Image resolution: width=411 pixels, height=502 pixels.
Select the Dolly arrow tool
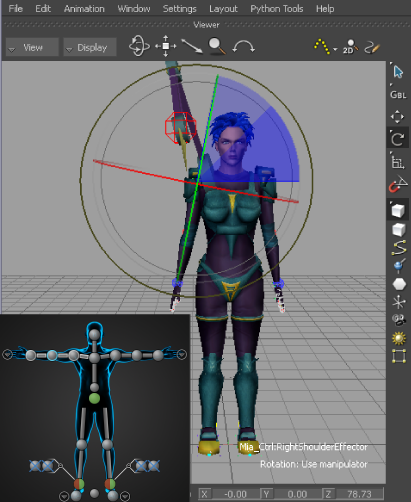[x=192, y=46]
